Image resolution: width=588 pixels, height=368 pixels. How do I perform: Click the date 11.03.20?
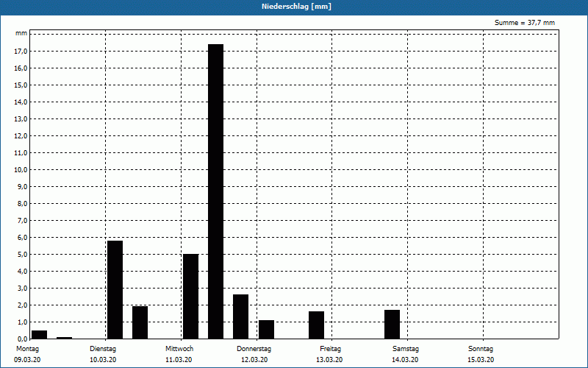point(179,360)
